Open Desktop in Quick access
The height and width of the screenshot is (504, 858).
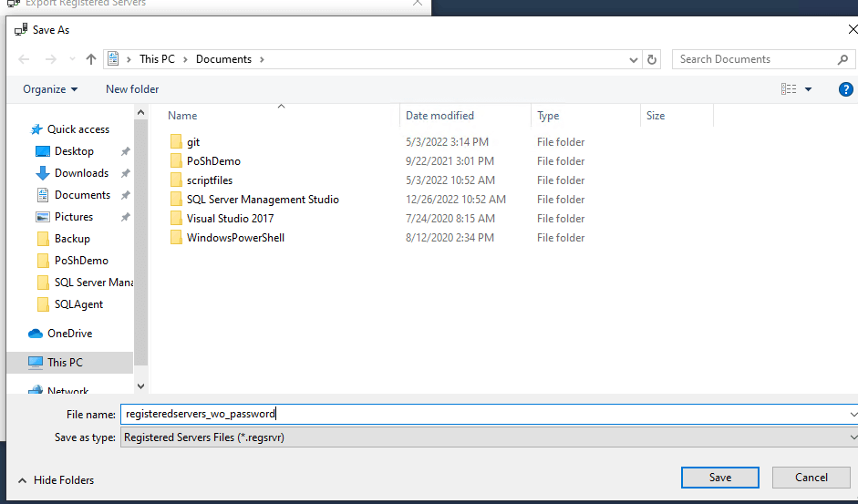[74, 151]
